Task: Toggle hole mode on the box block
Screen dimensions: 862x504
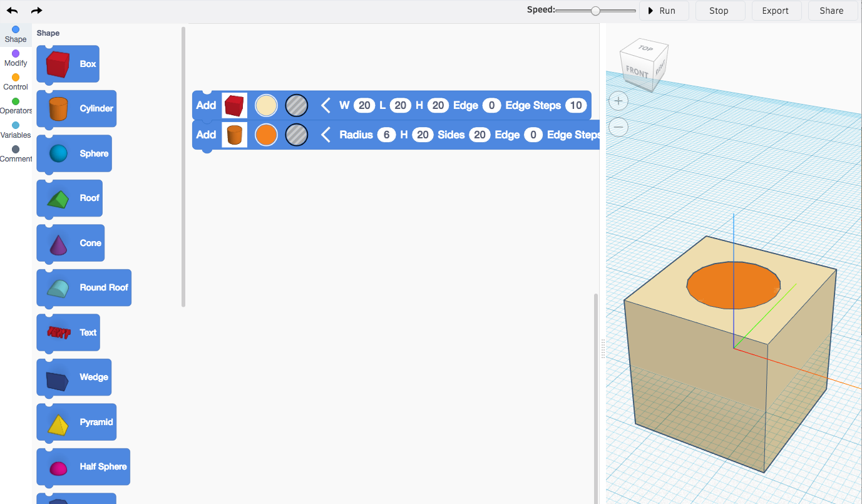Action: pos(297,105)
